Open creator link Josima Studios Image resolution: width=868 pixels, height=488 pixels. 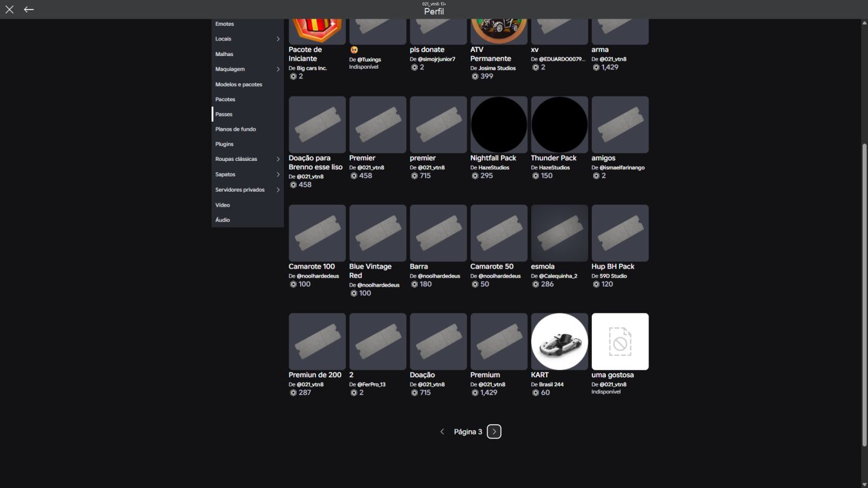click(497, 68)
